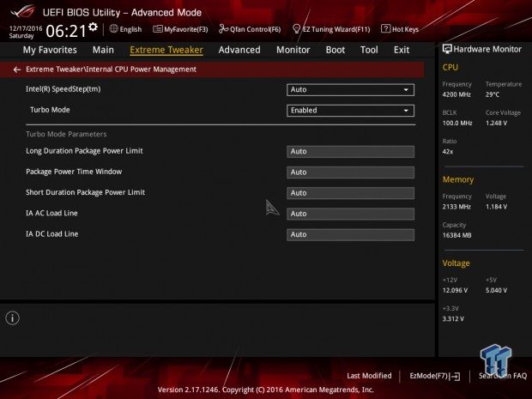This screenshot has width=532, height=399.
Task: Click Core Voltage value 1.248 V
Action: tap(496, 124)
